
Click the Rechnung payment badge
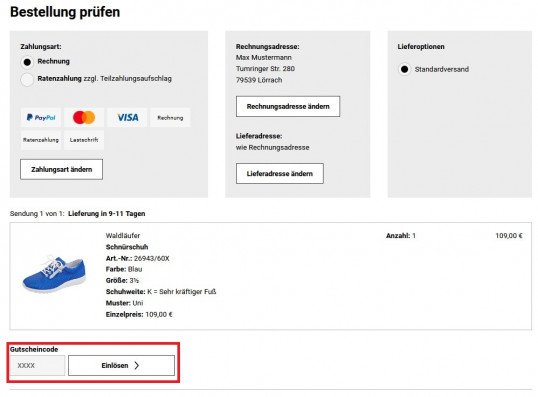[170, 118]
